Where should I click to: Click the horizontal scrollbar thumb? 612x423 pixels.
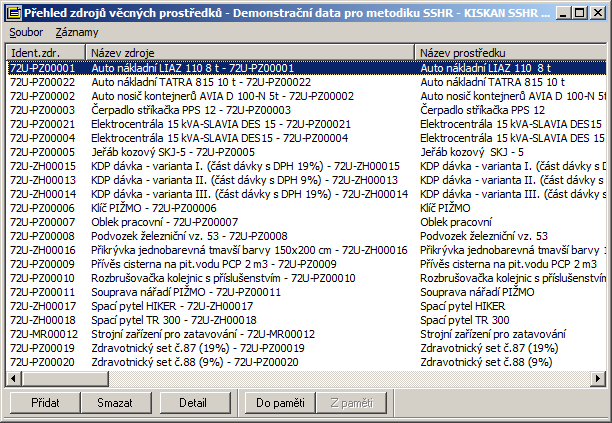(x=65, y=378)
